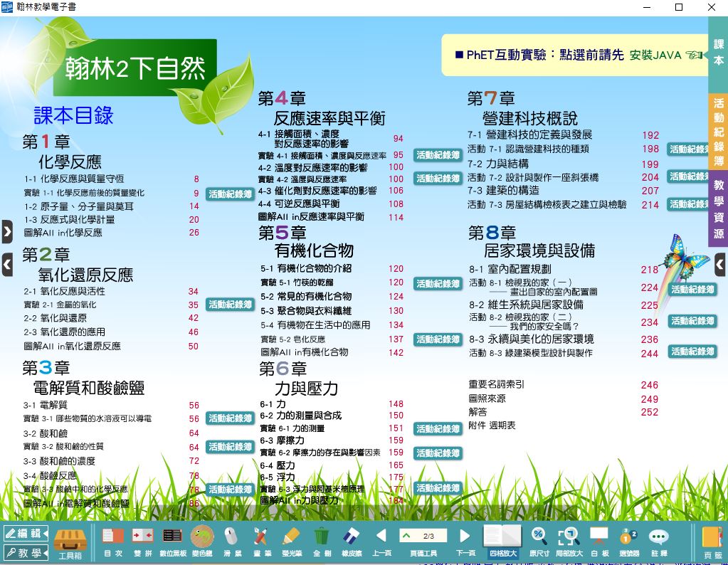Switch to 教學 teaching mode

click(25, 552)
